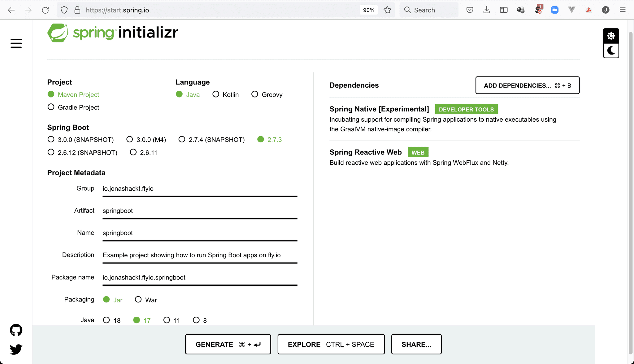Open the Twitter bird icon
634x364 pixels.
coord(16,349)
